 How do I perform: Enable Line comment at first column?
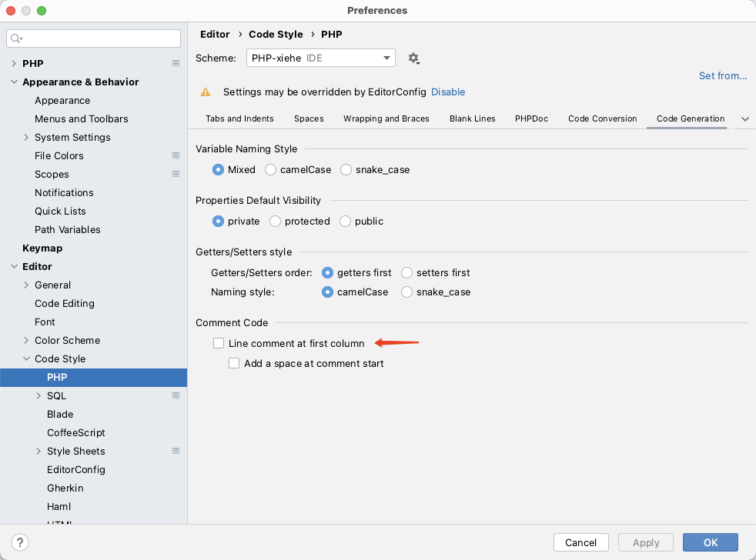[219, 343]
